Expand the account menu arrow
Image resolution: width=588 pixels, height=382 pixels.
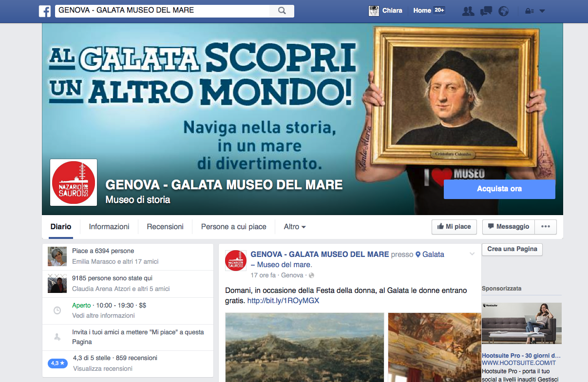542,11
